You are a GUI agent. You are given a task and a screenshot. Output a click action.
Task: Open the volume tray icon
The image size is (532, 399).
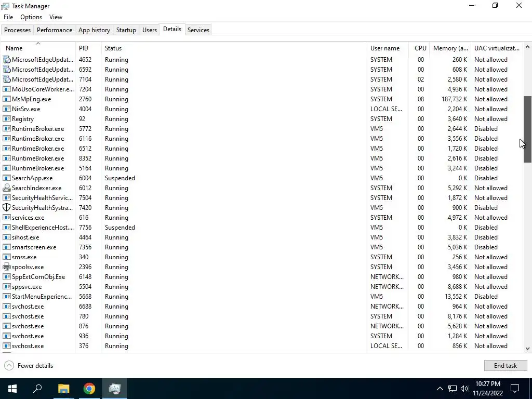pos(464,389)
